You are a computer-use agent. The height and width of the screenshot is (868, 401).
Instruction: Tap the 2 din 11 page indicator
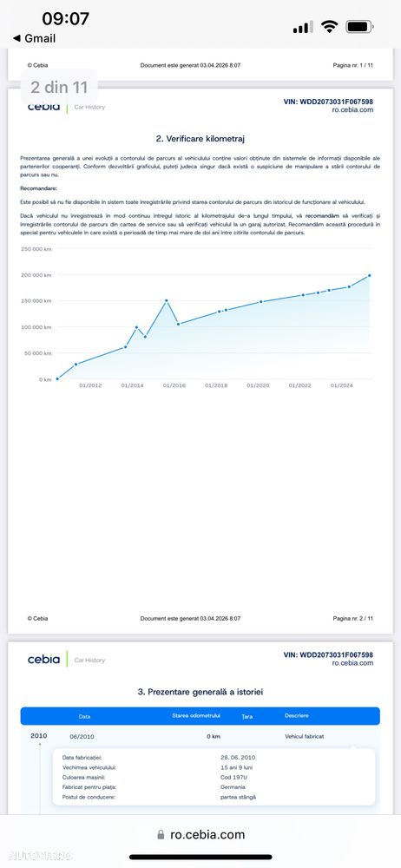59,87
